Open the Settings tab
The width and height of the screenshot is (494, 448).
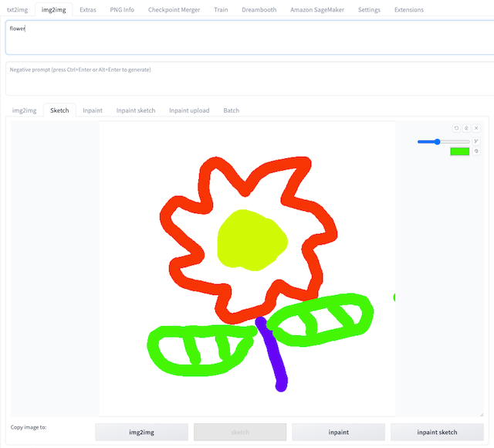[x=369, y=10]
